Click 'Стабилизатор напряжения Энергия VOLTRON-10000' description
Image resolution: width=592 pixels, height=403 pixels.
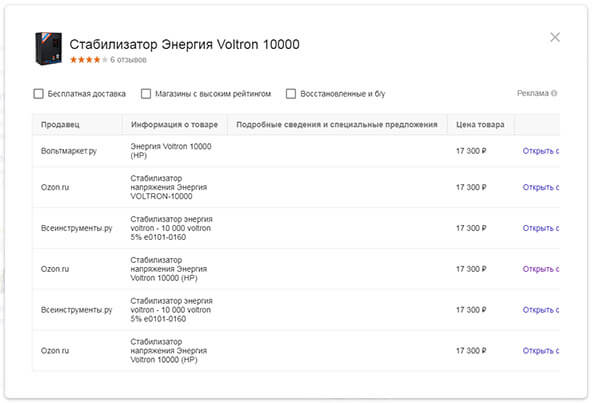tap(168, 187)
